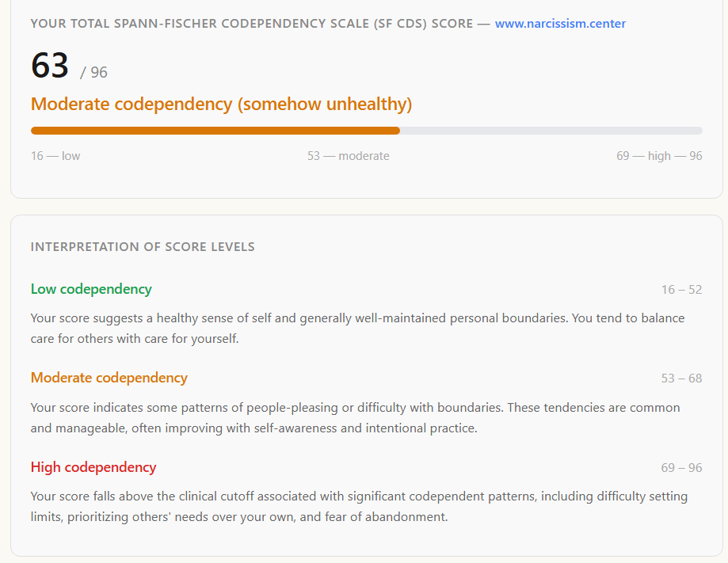Click the orange codependency score progress bar

215,131
